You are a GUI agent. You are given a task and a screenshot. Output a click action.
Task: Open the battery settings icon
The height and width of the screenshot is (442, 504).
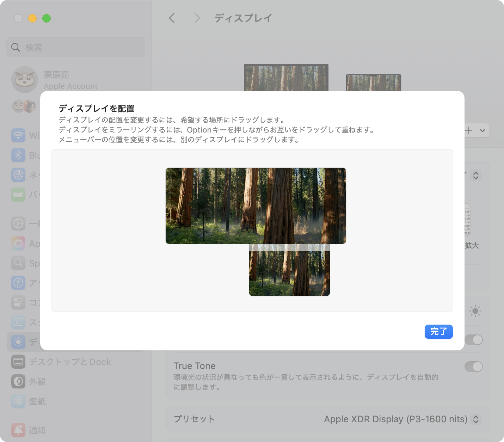click(x=18, y=195)
